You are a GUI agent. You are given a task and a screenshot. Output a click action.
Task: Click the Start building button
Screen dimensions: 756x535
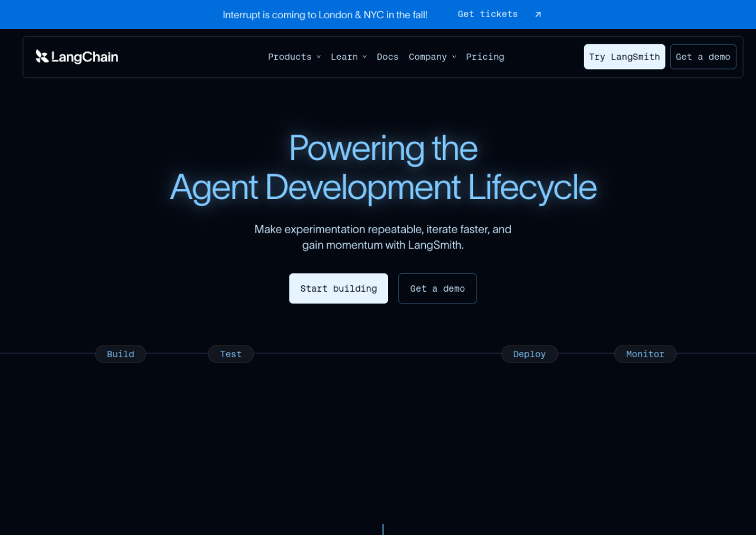pos(338,288)
